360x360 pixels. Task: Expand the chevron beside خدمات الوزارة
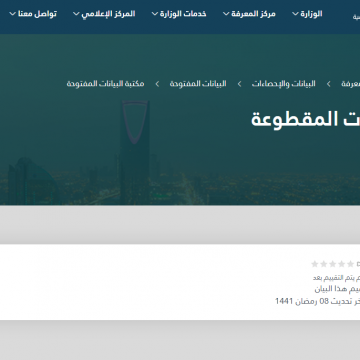tap(155, 14)
